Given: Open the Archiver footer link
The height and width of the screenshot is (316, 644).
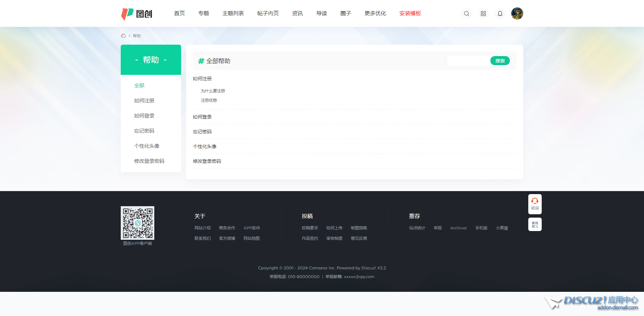Looking at the screenshot, I should (458, 228).
